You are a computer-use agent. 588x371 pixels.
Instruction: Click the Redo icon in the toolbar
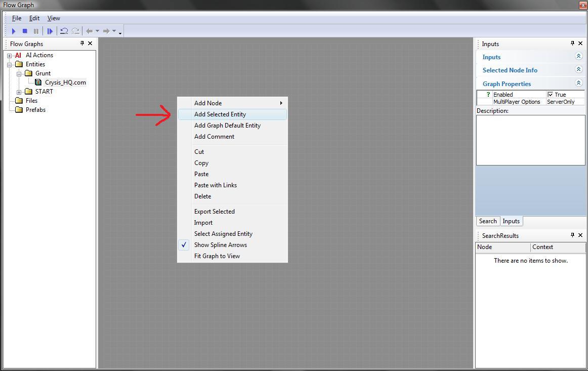point(75,31)
